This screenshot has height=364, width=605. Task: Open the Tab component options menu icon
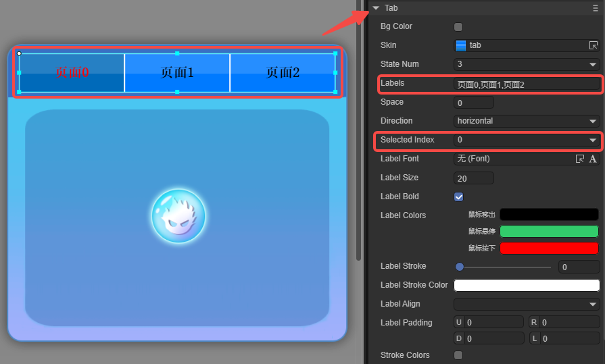click(x=595, y=8)
